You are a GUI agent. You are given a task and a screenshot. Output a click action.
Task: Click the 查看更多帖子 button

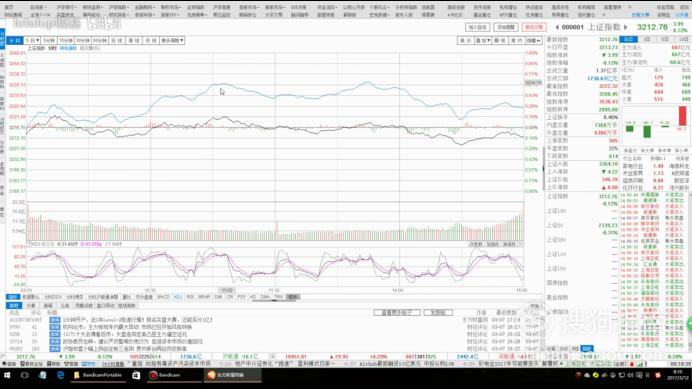tap(397, 313)
